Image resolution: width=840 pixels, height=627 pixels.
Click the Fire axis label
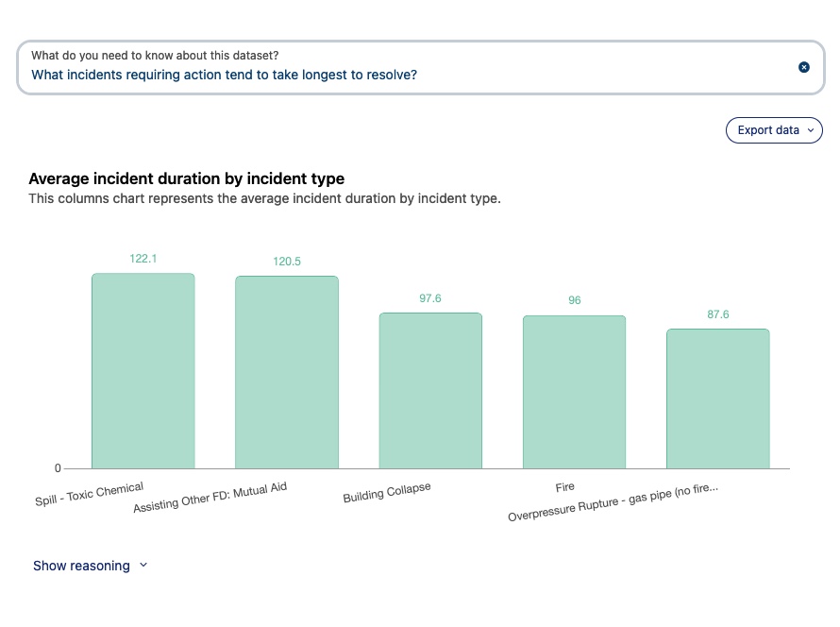coord(564,487)
